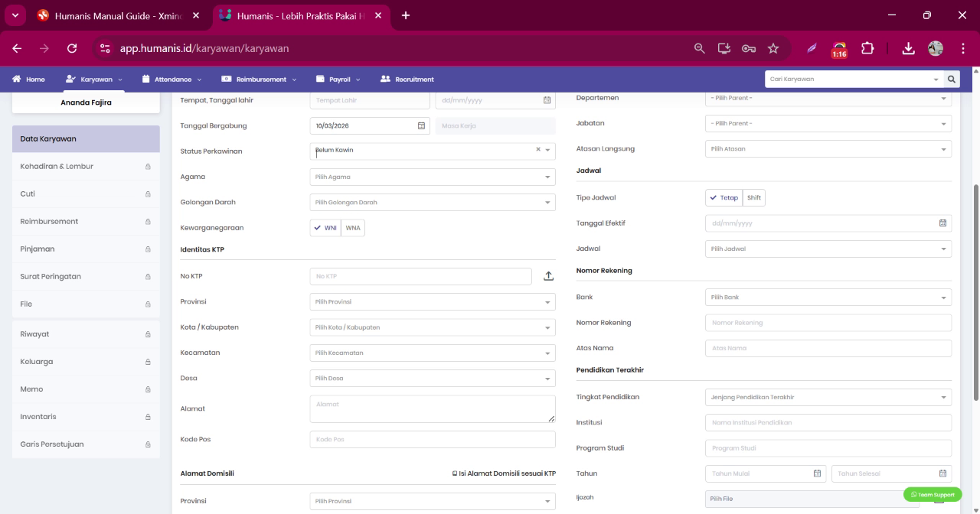Screen dimensions: 980x514
Task: Check Isi Alamat Domisili sesuai KTP
Action: [455, 473]
